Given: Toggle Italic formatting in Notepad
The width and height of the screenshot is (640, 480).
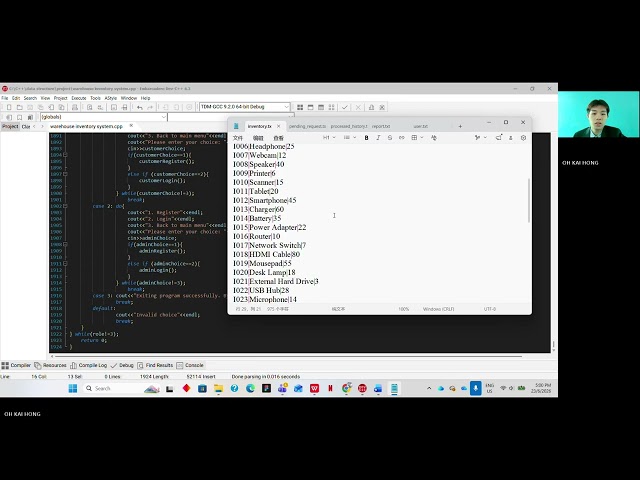Looking at the screenshot, I should pos(378,138).
